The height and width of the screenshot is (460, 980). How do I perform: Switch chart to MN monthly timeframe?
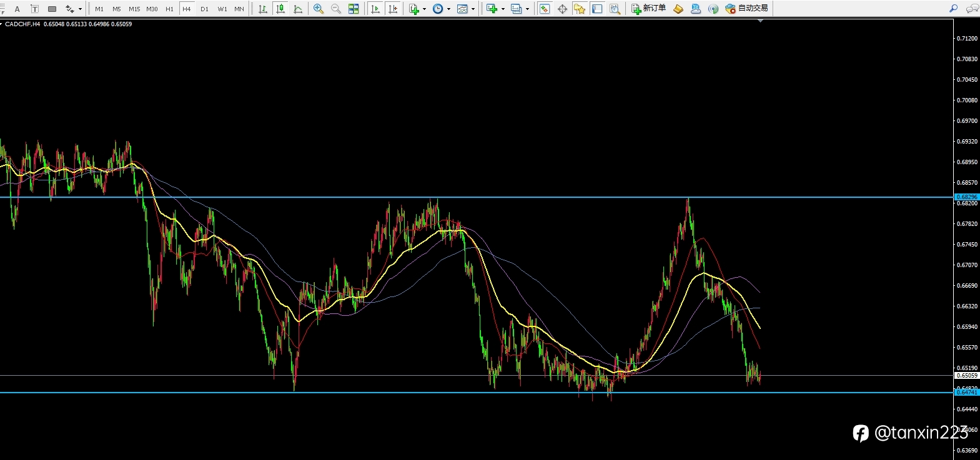pos(239,9)
